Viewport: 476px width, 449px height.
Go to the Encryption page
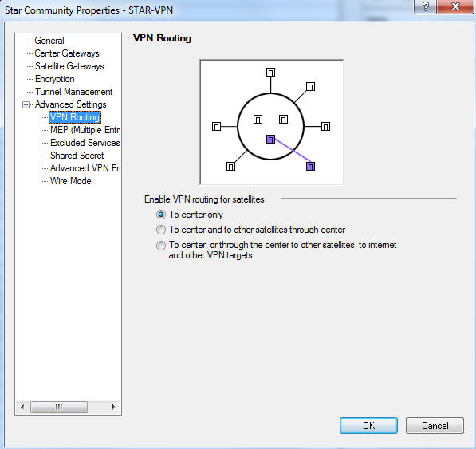55,79
